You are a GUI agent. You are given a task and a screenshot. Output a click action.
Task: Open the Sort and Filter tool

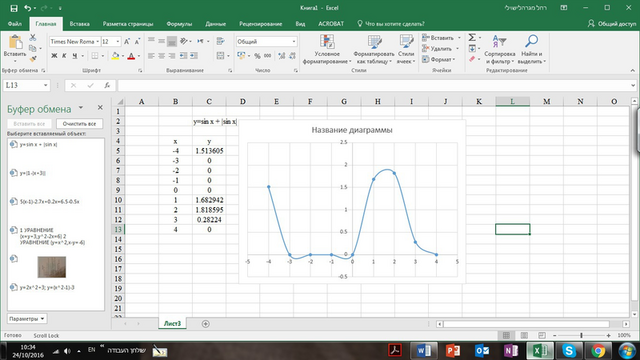500,49
